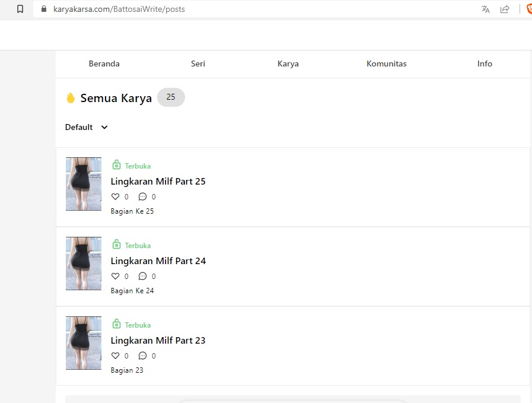Click the Terbuka label on Part 23

click(138, 325)
